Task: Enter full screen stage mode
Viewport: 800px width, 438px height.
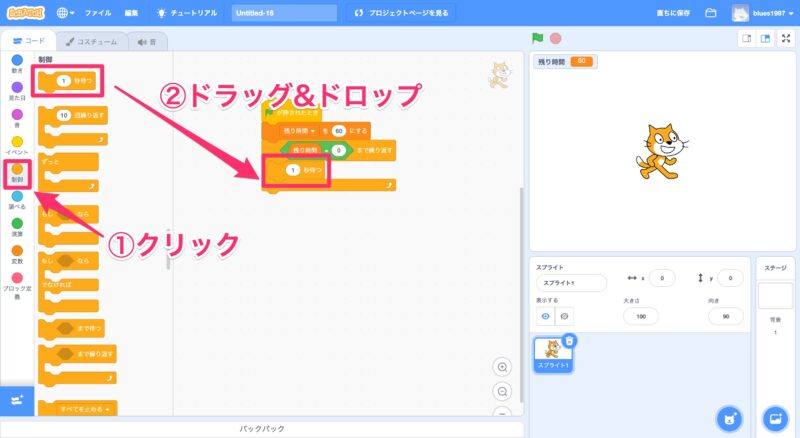Action: pyautogui.click(x=785, y=38)
